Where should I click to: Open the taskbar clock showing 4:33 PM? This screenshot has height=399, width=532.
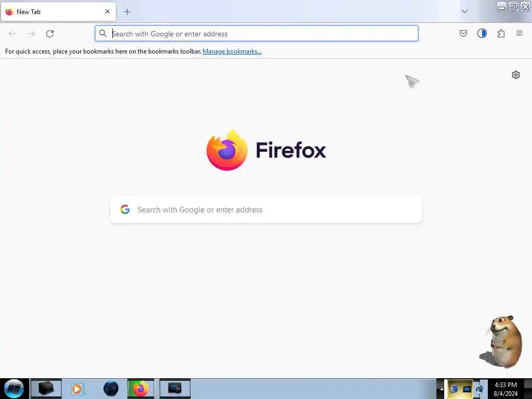coord(506,389)
